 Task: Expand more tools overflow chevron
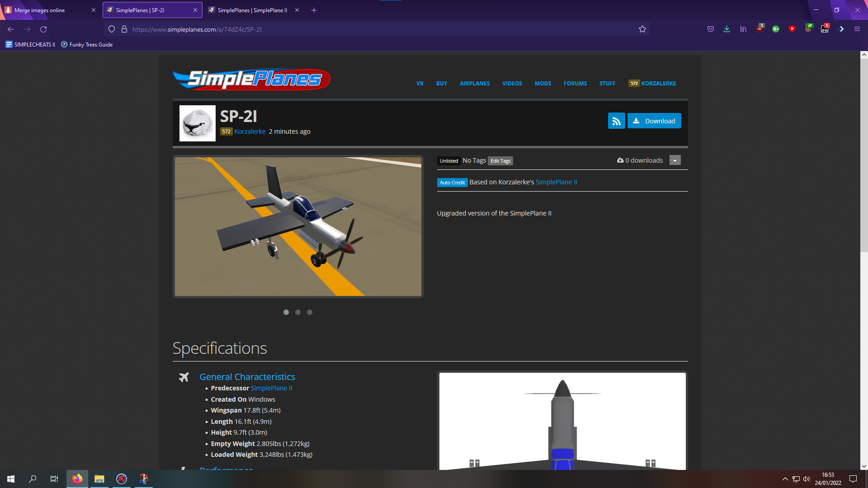pyautogui.click(x=841, y=29)
